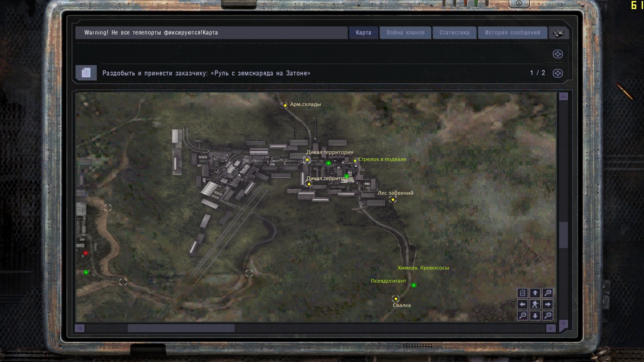The width and height of the screenshot is (644, 362).
Task: Click the vertical scrollbar up arrow
Action: pyautogui.click(x=563, y=97)
